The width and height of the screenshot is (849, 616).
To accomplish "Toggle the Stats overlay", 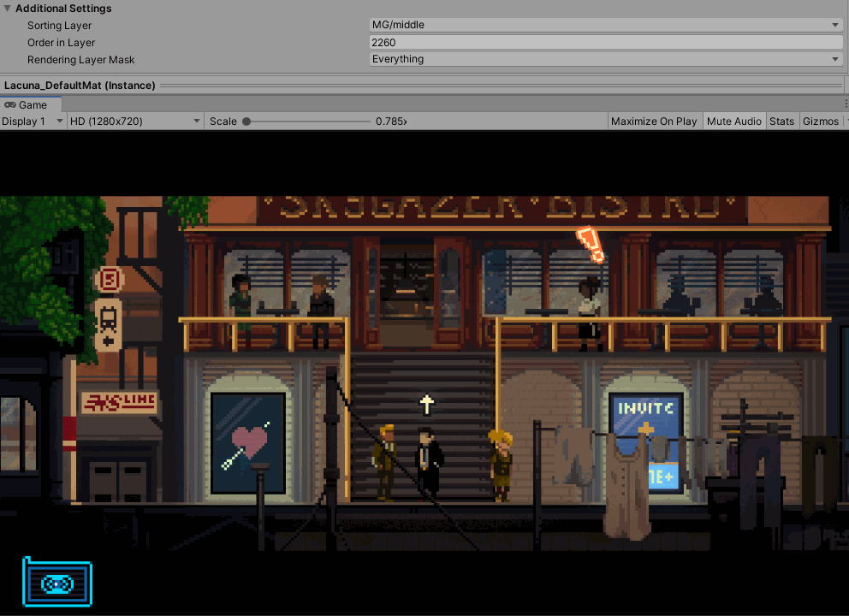I will [x=781, y=121].
